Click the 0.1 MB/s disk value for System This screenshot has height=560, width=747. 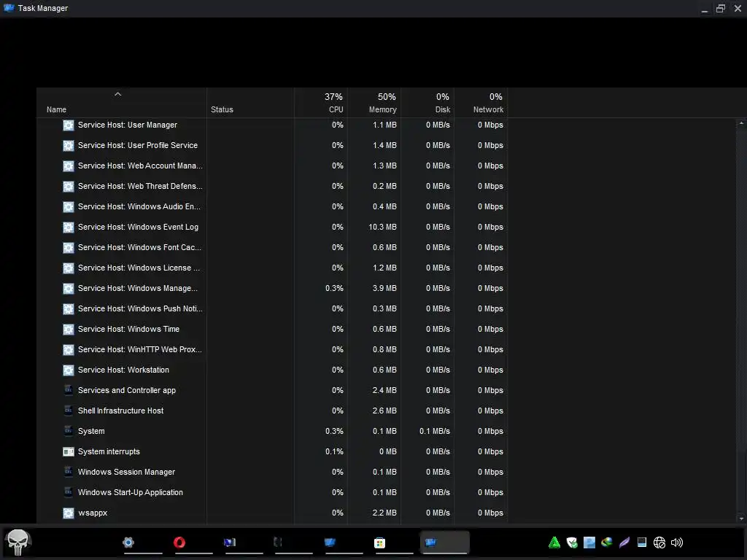coord(435,431)
